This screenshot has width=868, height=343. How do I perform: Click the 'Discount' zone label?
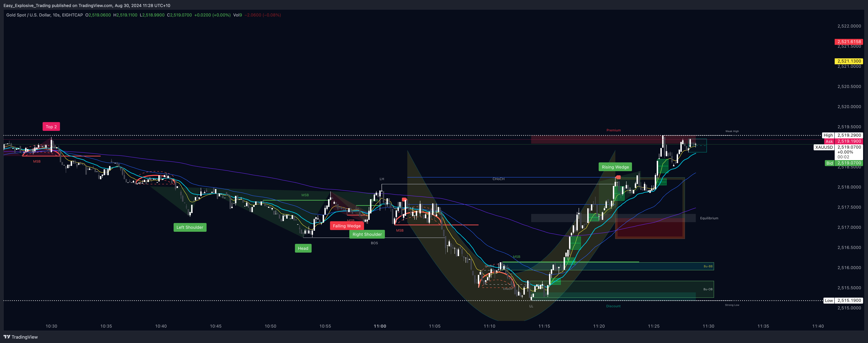(613, 306)
